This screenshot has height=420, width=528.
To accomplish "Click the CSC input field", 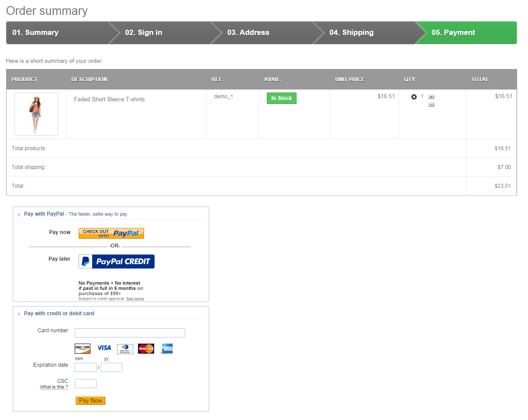I will click(x=86, y=383).
